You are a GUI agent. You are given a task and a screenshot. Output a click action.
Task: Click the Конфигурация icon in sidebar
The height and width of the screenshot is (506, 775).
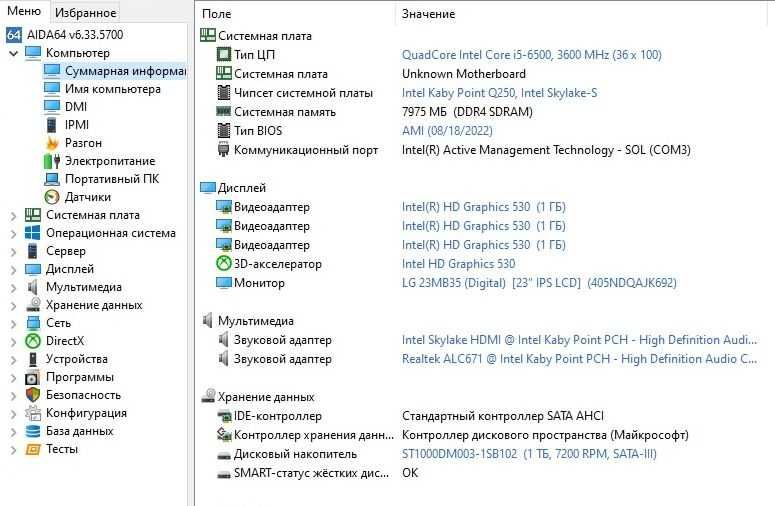tap(33, 413)
